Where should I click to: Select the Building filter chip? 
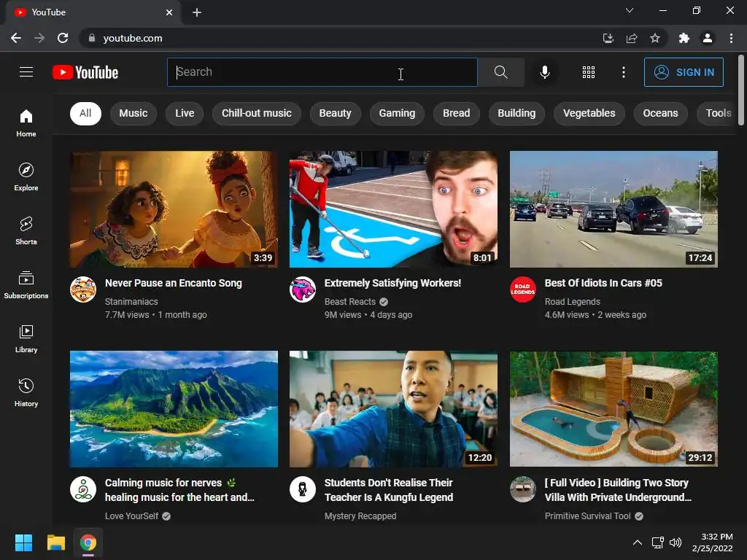pyautogui.click(x=516, y=113)
